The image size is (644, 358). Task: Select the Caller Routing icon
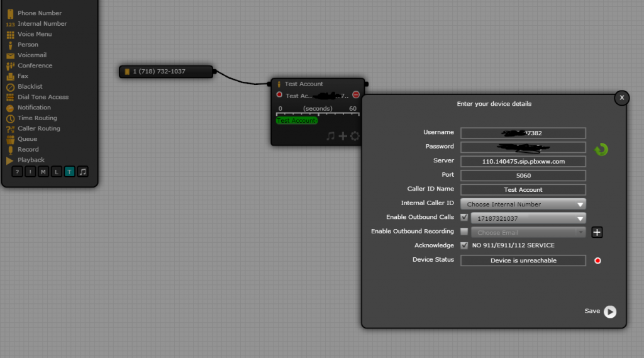(x=10, y=128)
